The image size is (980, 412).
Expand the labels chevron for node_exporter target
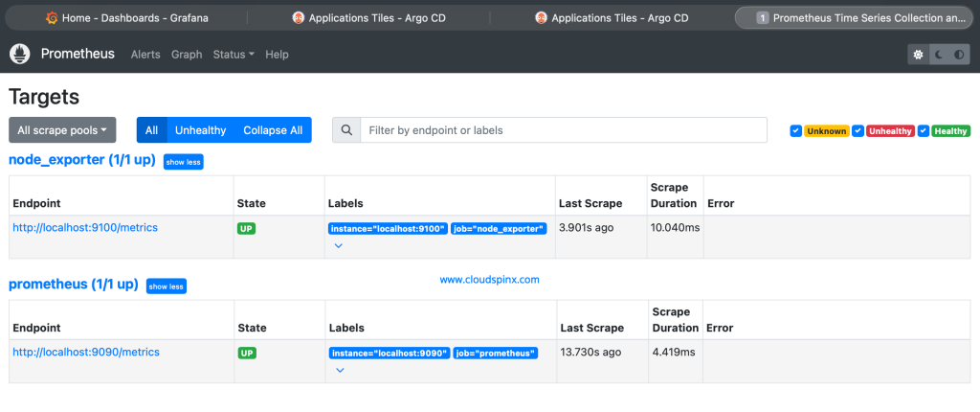338,246
